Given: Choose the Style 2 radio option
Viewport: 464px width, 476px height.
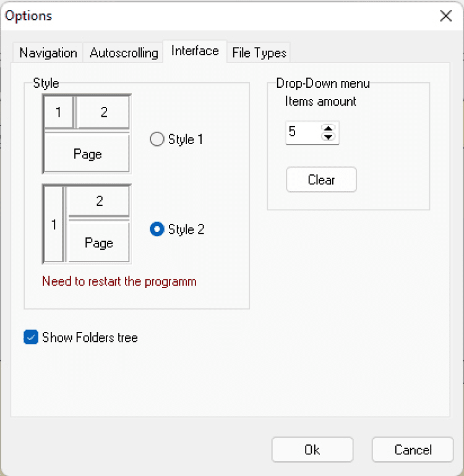Looking at the screenshot, I should click(157, 229).
